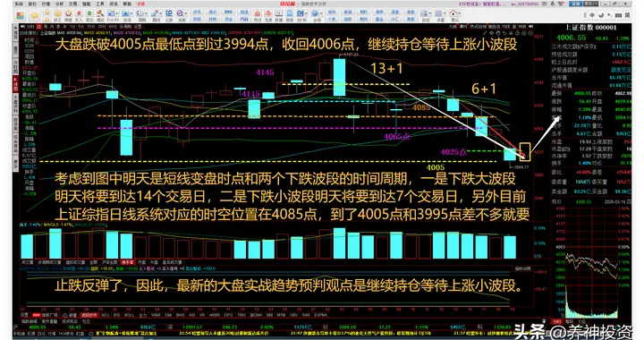Switch chart period to 日 daily
This screenshot has height=340, width=644.
coord(39,26)
